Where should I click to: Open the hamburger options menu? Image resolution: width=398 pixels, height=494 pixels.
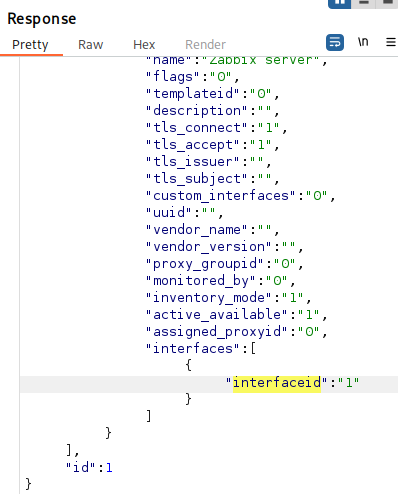pyautogui.click(x=391, y=42)
